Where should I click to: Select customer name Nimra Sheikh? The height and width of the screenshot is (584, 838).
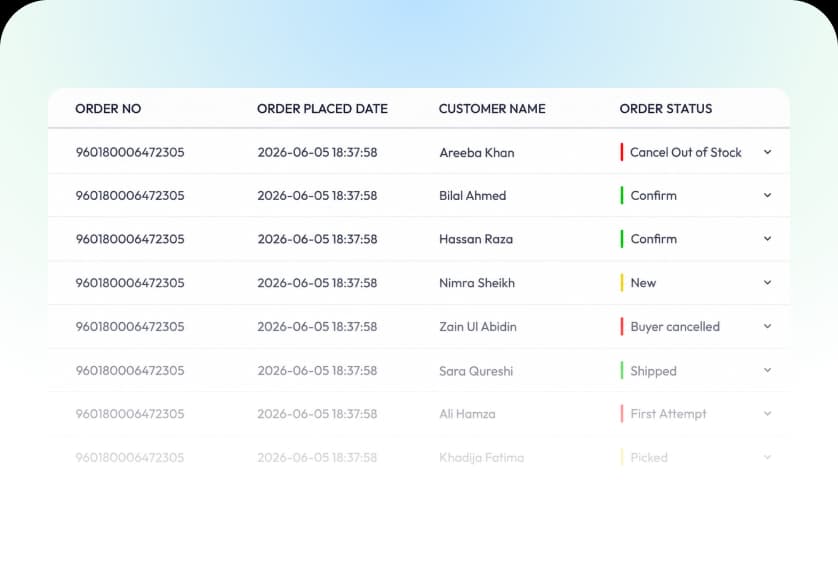[477, 283]
